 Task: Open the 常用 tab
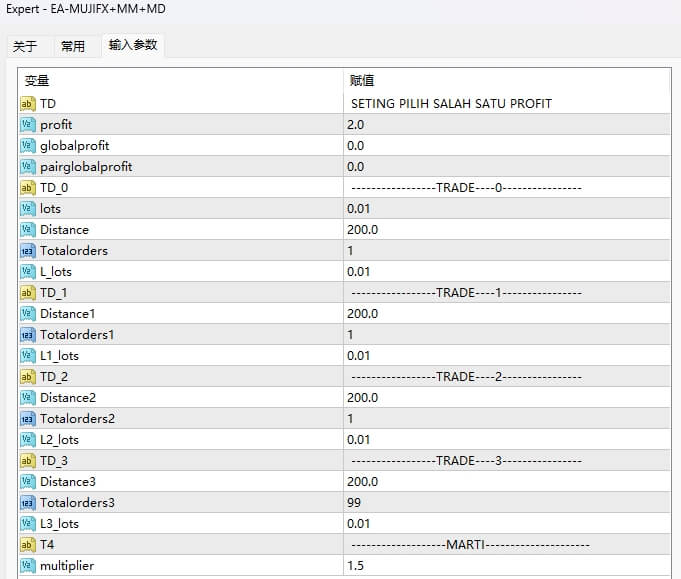(x=73, y=46)
